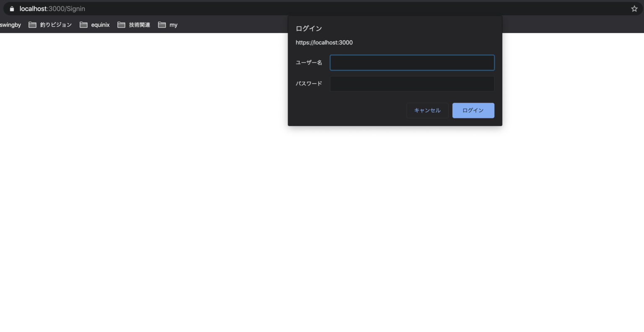Open the 釣りビジョン bookmarks folder icon

point(32,25)
